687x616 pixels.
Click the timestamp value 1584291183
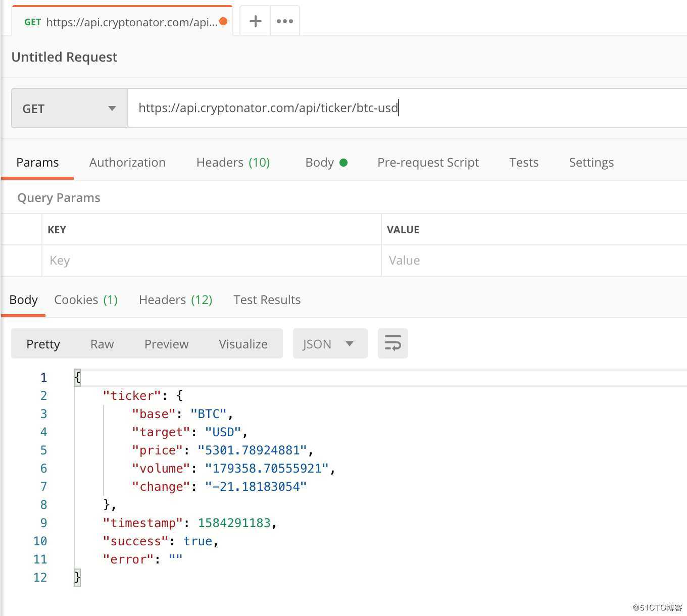click(234, 523)
